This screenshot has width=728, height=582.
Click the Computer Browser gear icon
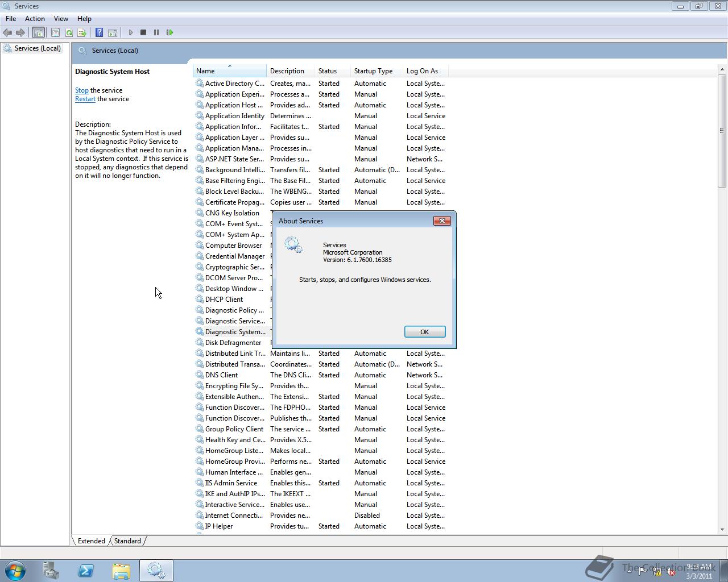[200, 246]
